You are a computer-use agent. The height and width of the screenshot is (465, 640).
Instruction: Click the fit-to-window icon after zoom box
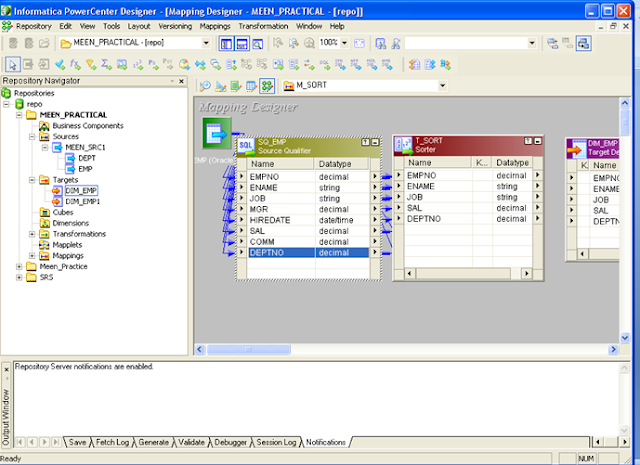tap(359, 43)
